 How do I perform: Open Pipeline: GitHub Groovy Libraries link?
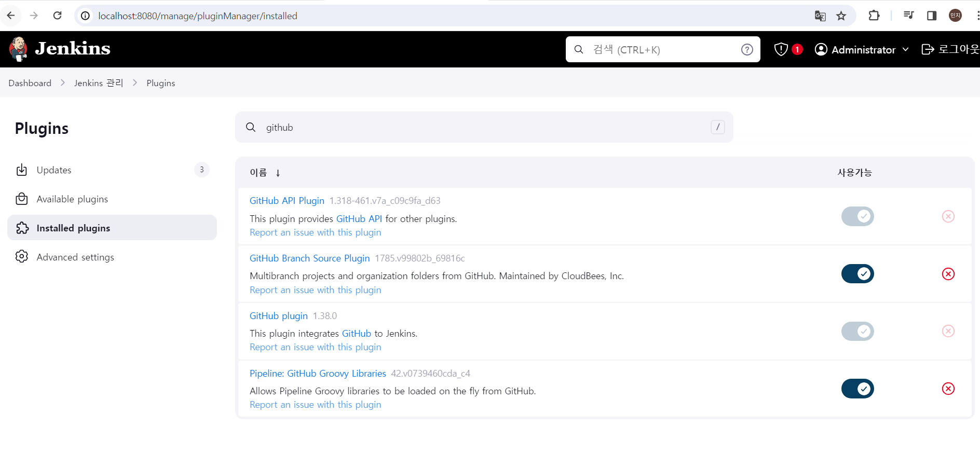pos(318,374)
